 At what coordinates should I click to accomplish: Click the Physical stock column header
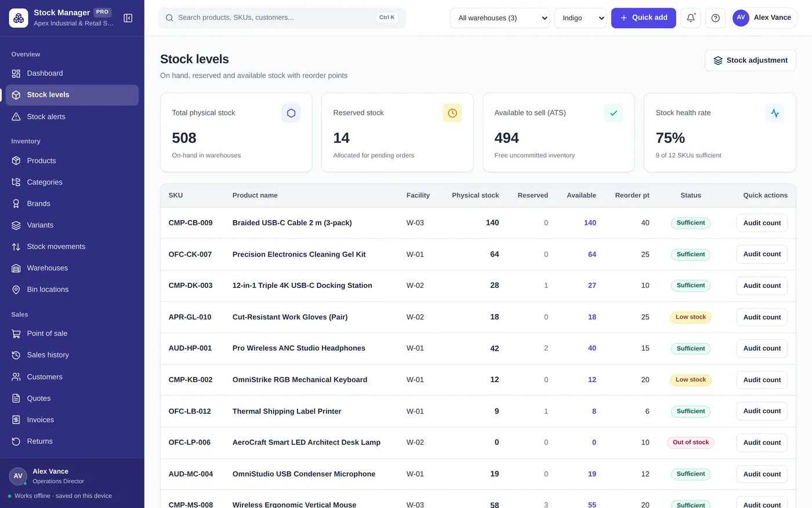click(x=475, y=196)
